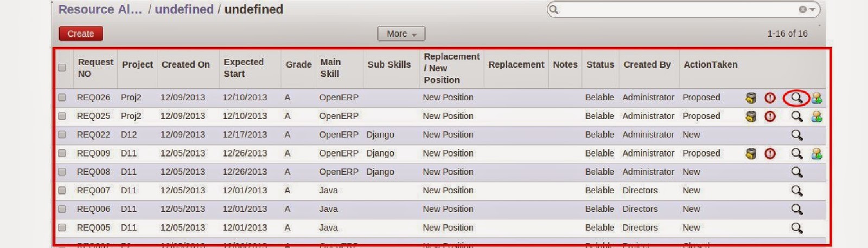Click the red alert icon for REQ026
The image size is (868, 248).
(770, 98)
